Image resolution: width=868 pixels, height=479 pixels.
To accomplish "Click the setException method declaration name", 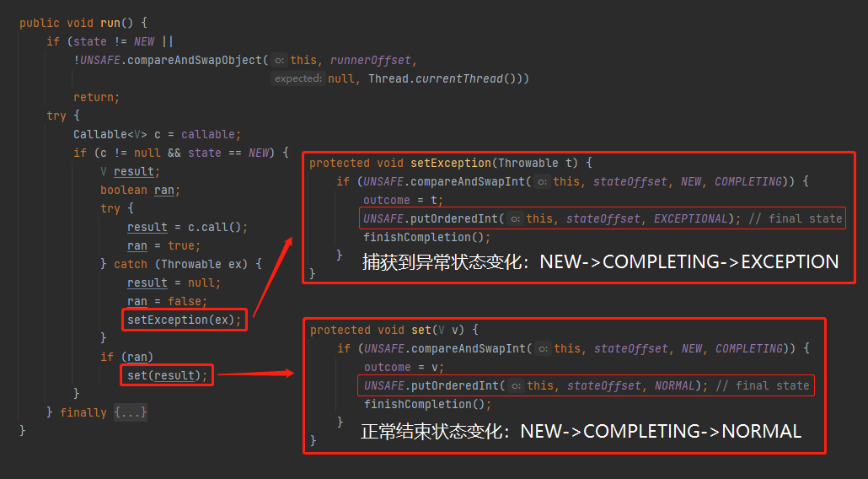I will point(451,163).
